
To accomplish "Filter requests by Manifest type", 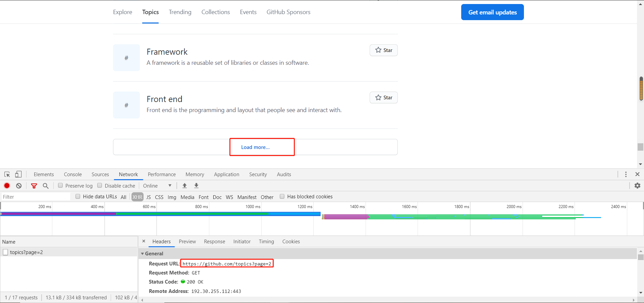I will coord(247,197).
